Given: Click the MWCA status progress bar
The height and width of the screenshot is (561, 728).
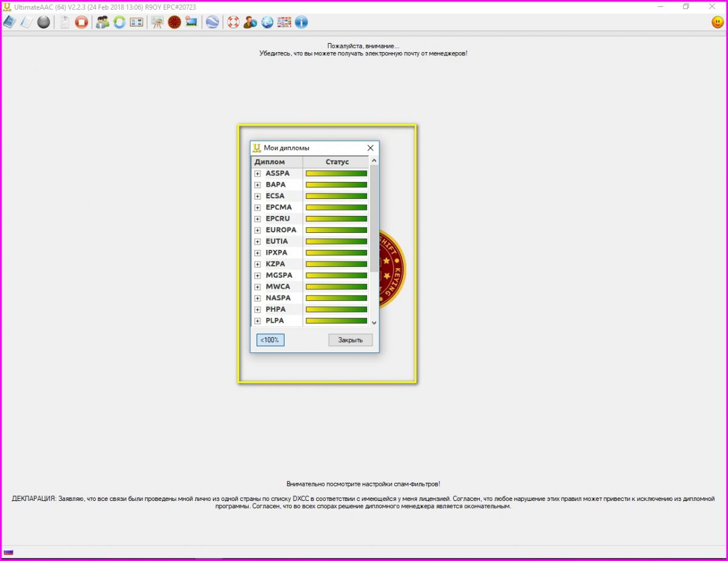Looking at the screenshot, I should (x=336, y=287).
